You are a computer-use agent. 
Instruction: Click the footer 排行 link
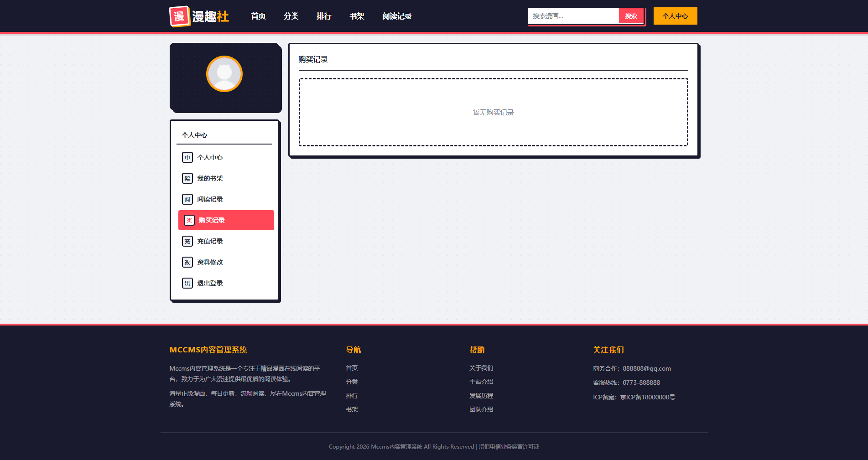tap(352, 396)
